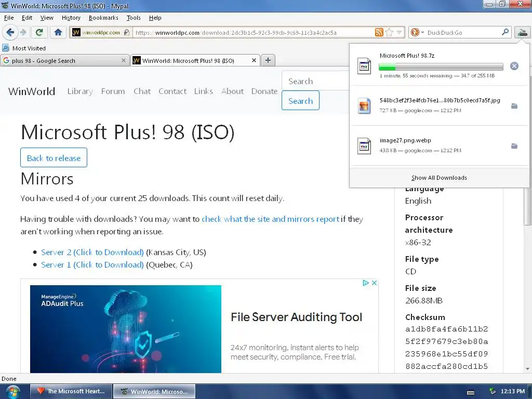Click the keyboard tray icon
Image resolution: width=532 pixels, height=399 pixels.
[471, 392]
